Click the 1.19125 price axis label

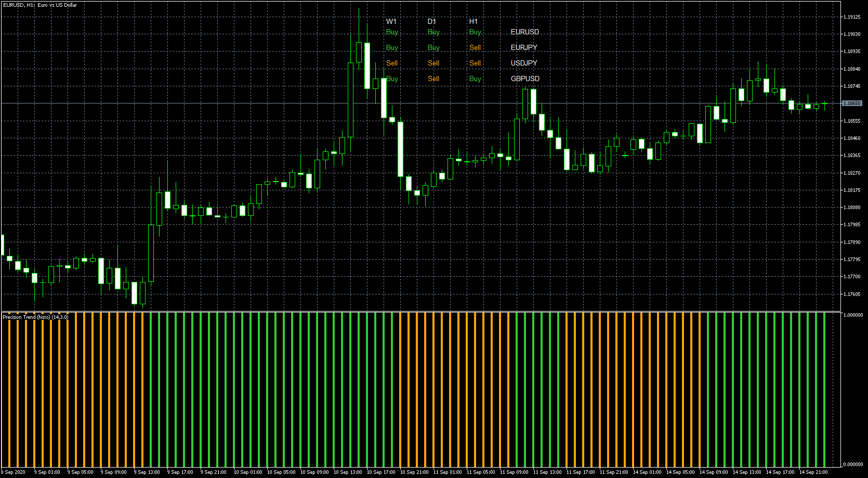click(852, 17)
